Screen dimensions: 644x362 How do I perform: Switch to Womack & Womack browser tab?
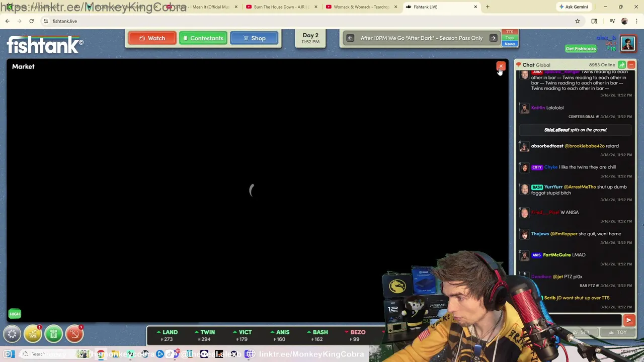point(361,7)
